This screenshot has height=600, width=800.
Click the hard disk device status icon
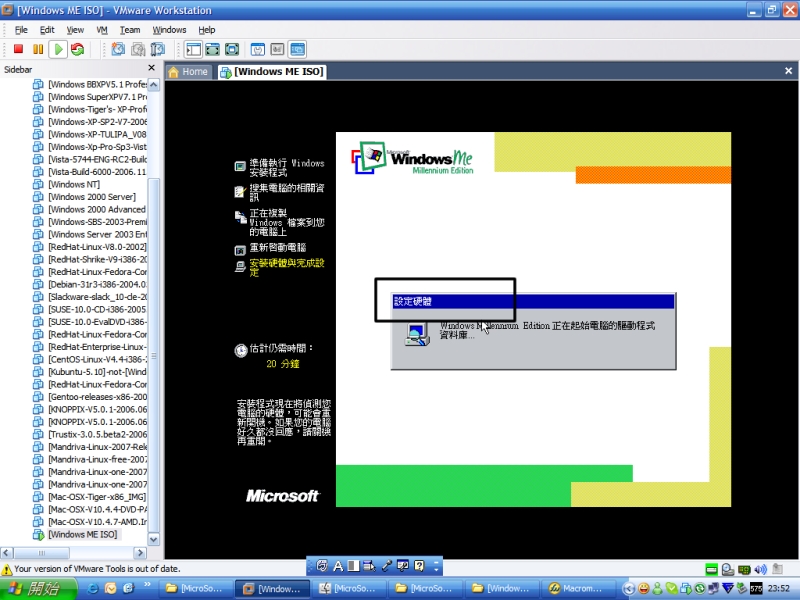[x=711, y=569]
